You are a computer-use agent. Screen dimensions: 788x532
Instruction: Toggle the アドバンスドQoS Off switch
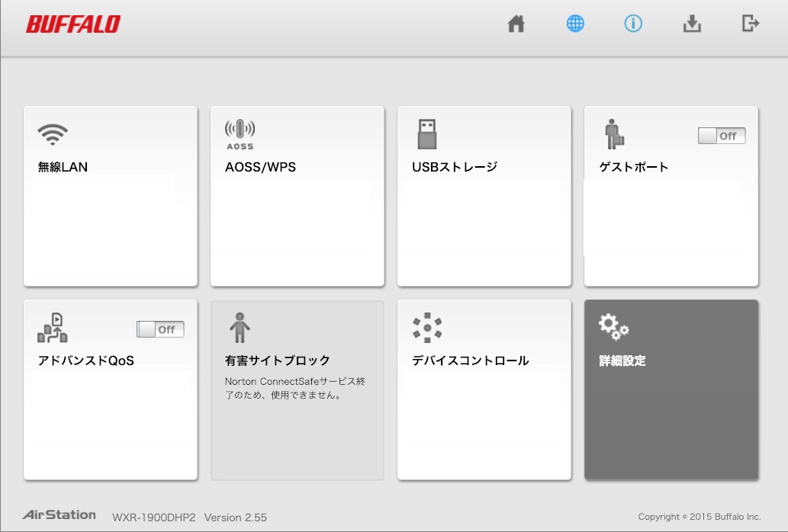pos(160,329)
